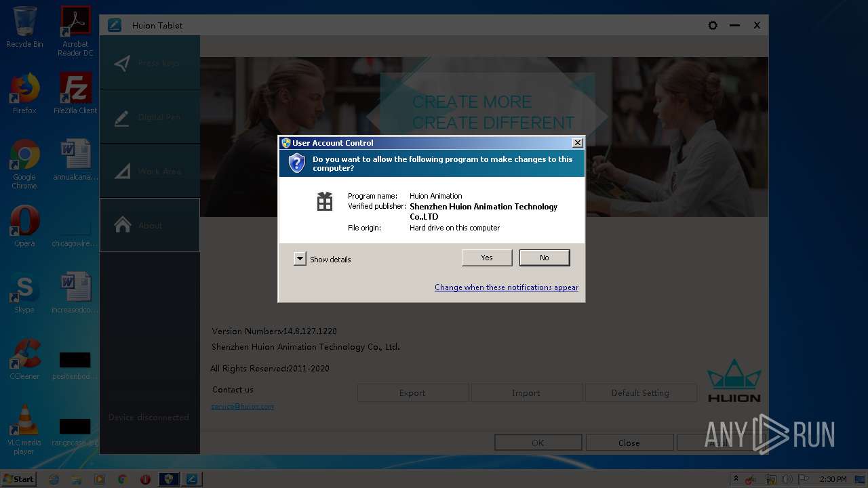Click the Huion Tablet title bar logo icon
This screenshot has height=488, width=868.
[115, 25]
